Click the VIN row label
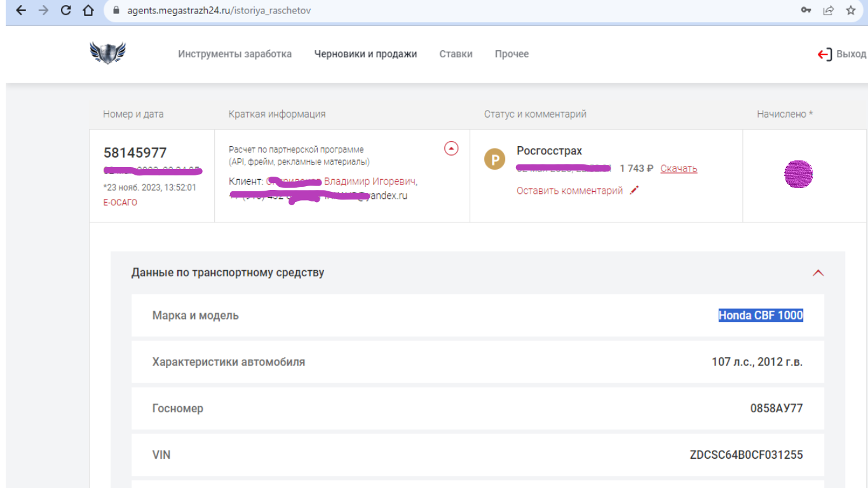 pyautogui.click(x=161, y=455)
